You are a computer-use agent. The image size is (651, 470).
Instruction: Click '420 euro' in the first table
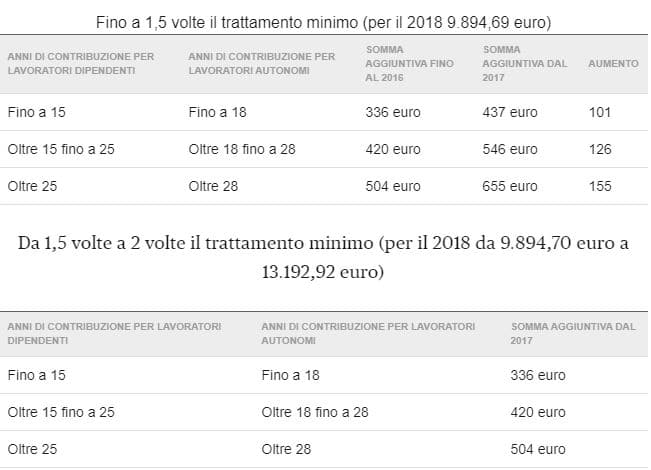pyautogui.click(x=393, y=149)
